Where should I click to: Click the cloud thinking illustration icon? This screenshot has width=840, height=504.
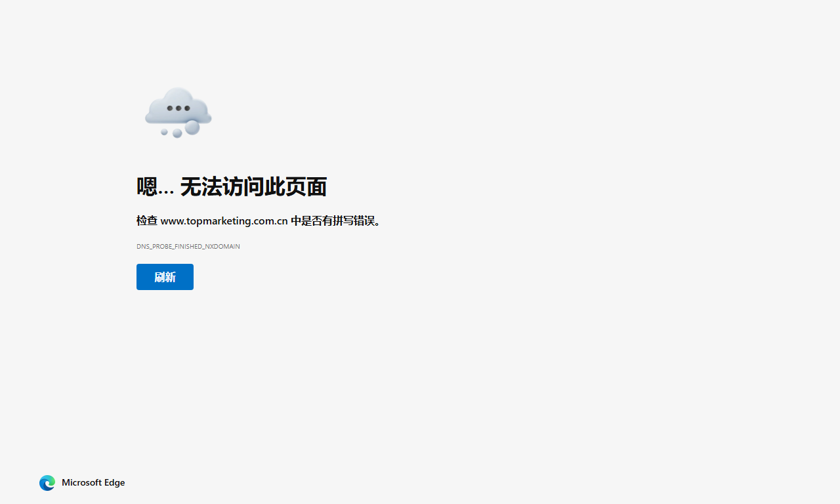pos(178,112)
